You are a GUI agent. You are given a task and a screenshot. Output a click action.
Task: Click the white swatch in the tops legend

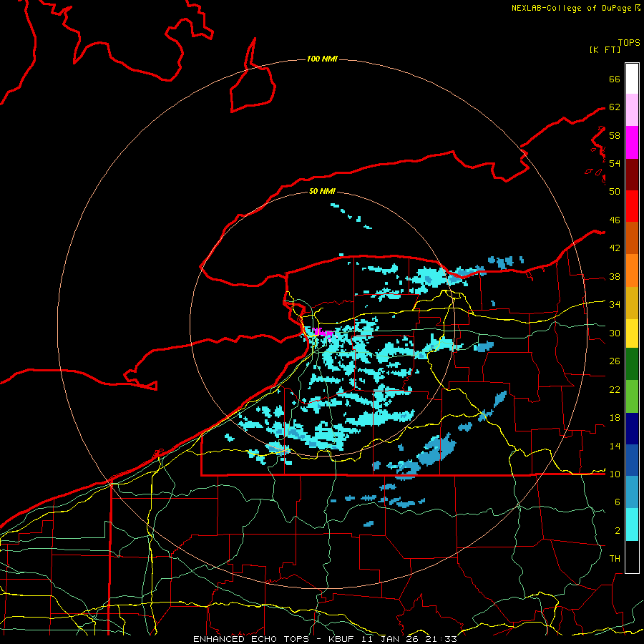coord(632,79)
